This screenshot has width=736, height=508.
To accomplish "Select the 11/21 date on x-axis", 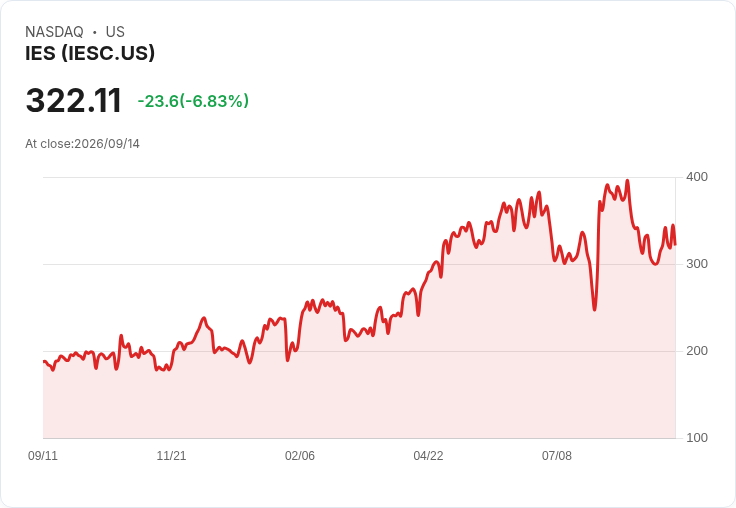I will 171,456.
